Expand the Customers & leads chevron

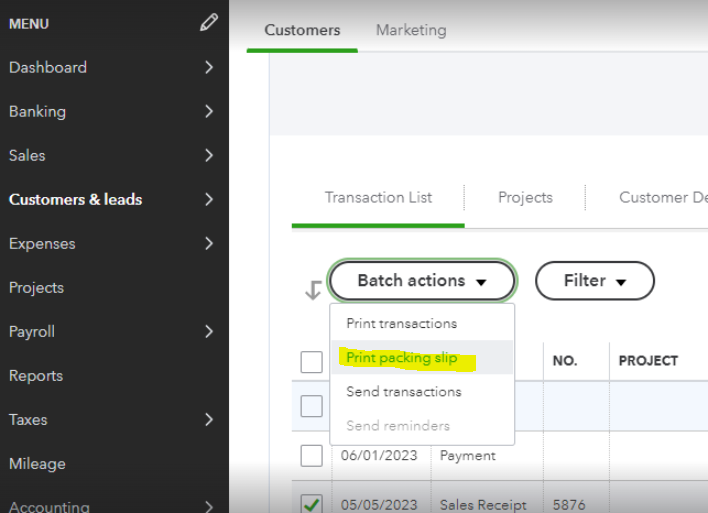point(209,199)
